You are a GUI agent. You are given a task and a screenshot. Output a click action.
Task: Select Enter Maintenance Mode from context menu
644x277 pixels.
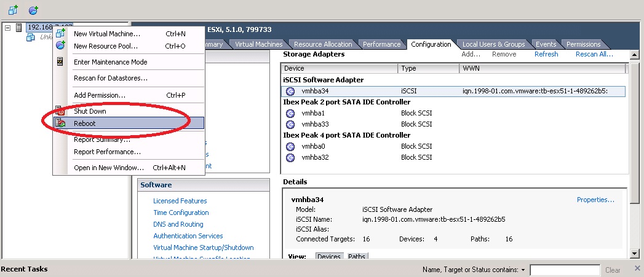tap(110, 62)
